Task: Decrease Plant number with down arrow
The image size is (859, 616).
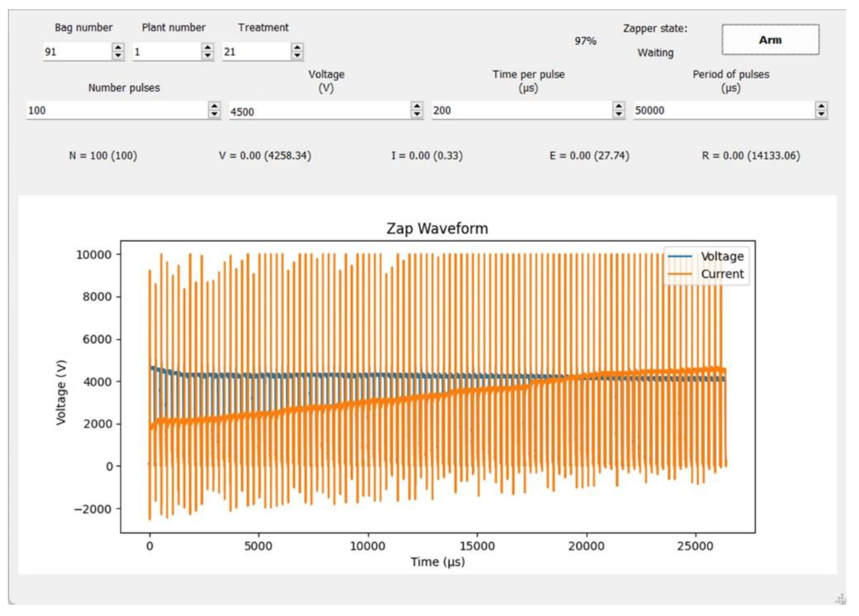Action: tap(208, 55)
